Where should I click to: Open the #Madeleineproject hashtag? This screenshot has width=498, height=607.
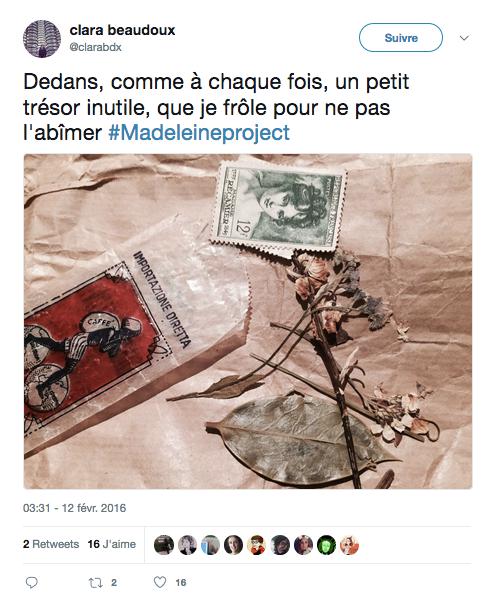click(x=199, y=133)
